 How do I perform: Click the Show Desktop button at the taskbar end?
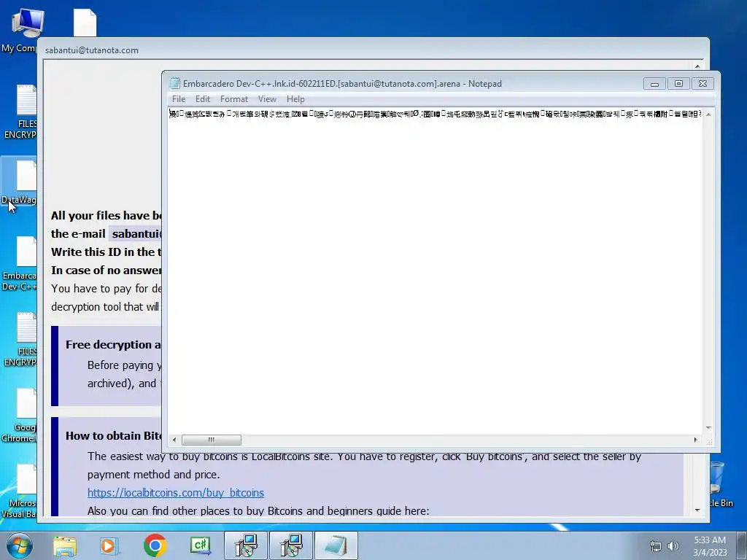(x=742, y=545)
